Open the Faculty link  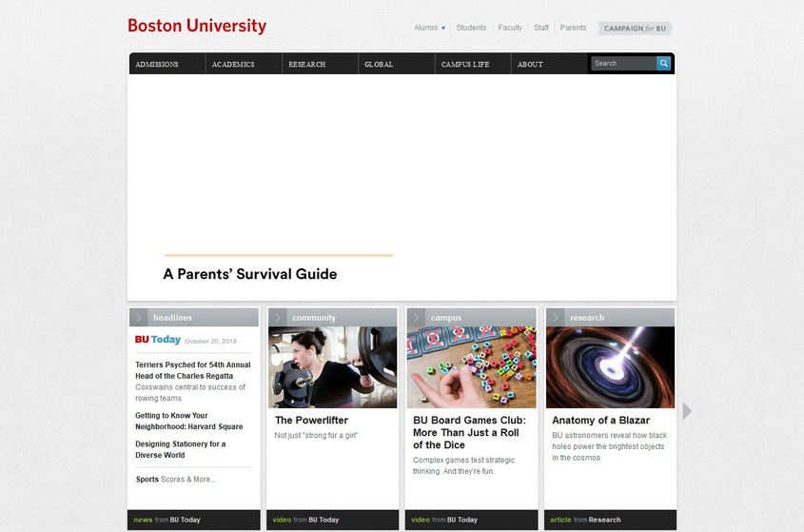click(x=510, y=28)
